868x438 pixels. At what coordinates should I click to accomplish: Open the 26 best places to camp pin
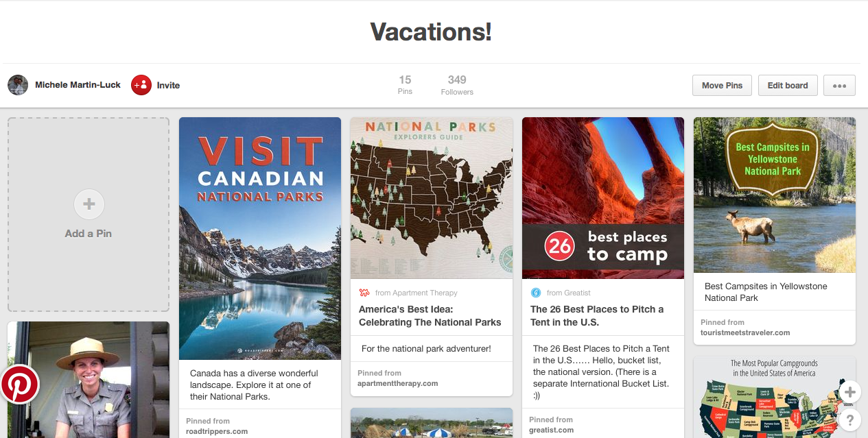click(x=603, y=198)
